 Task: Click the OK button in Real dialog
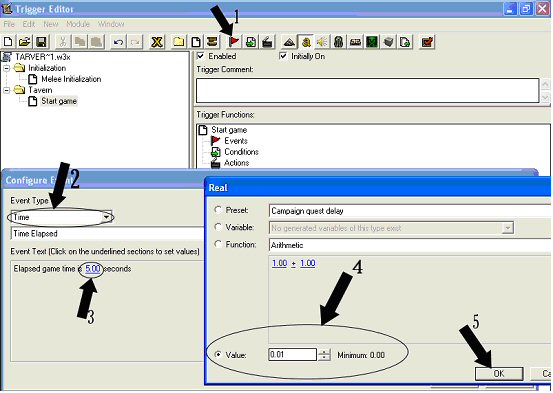(499, 374)
